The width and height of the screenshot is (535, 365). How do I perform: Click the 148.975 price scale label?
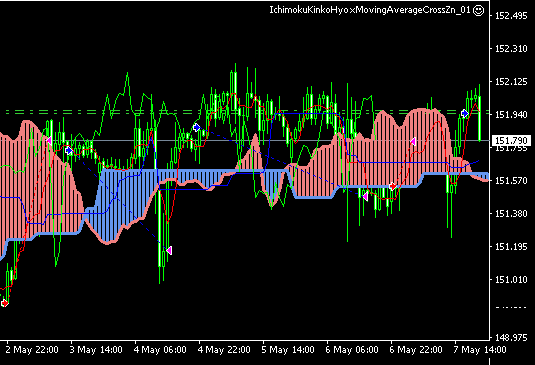pos(511,337)
